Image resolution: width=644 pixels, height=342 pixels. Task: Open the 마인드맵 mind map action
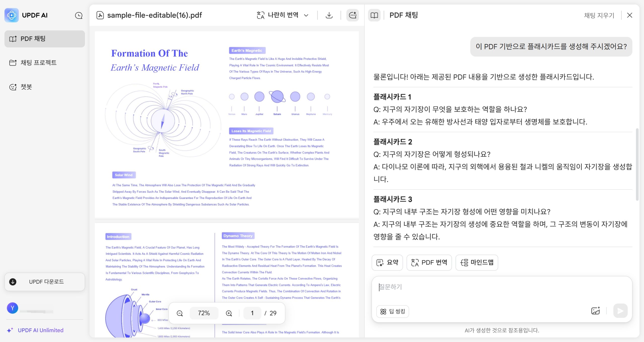(x=476, y=263)
